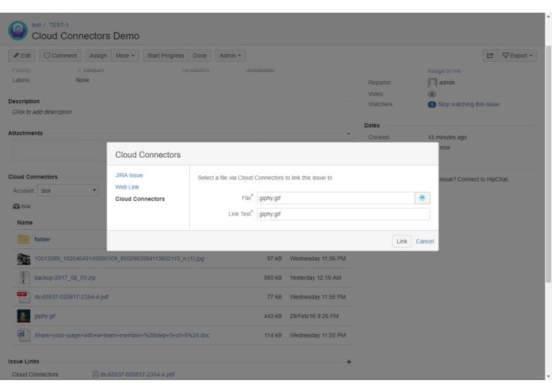Click the jpg image thumbnail icon
The height and width of the screenshot is (392, 552).
click(24, 259)
